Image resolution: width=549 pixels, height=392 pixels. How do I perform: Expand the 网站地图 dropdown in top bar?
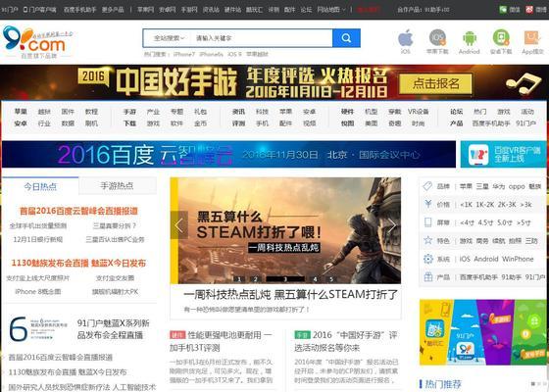coord(331,10)
